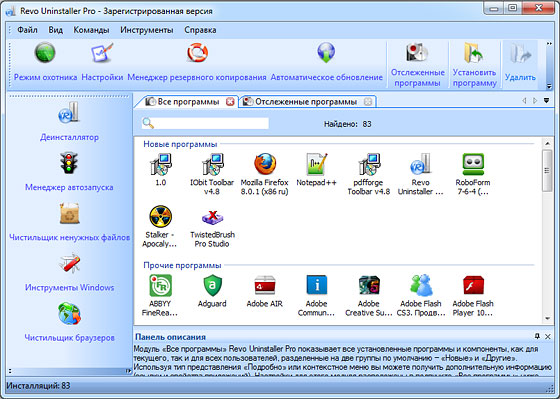The image size is (560, 399).
Task: Switch to Все программы tab
Action: [x=188, y=102]
